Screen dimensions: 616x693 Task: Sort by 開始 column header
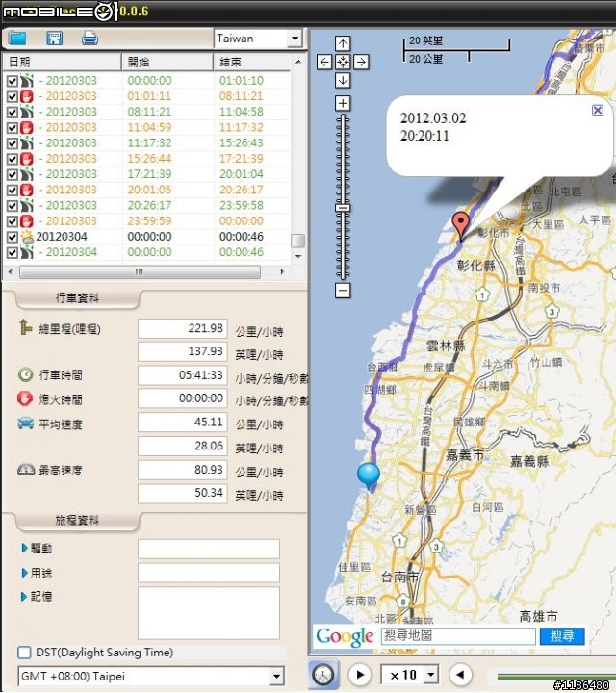point(167,62)
